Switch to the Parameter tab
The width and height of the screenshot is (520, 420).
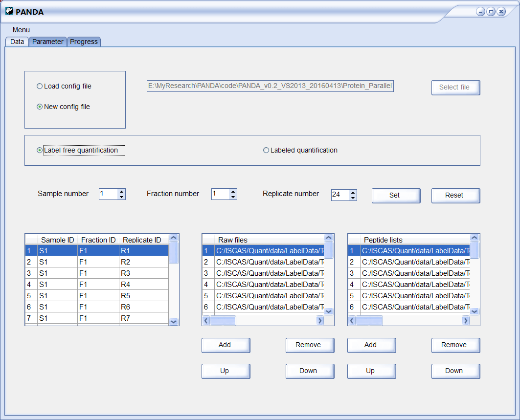coord(48,42)
